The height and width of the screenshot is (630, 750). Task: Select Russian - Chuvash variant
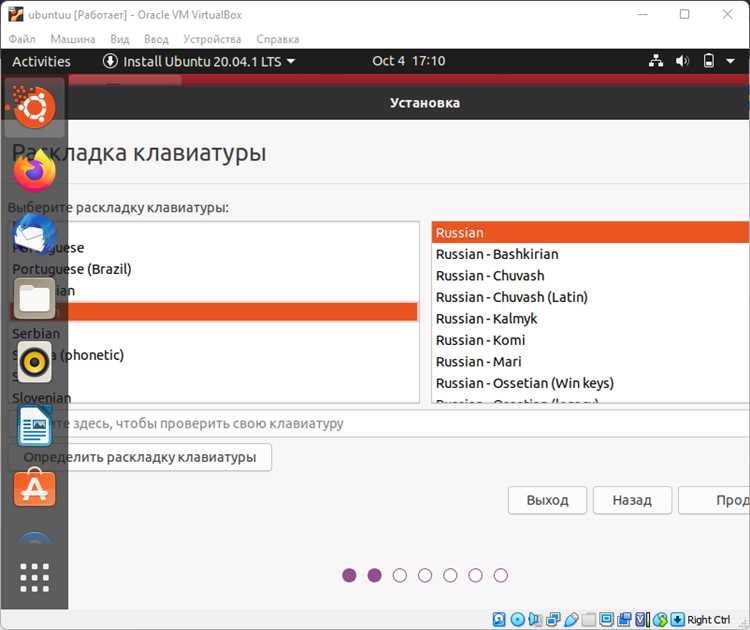(591, 276)
